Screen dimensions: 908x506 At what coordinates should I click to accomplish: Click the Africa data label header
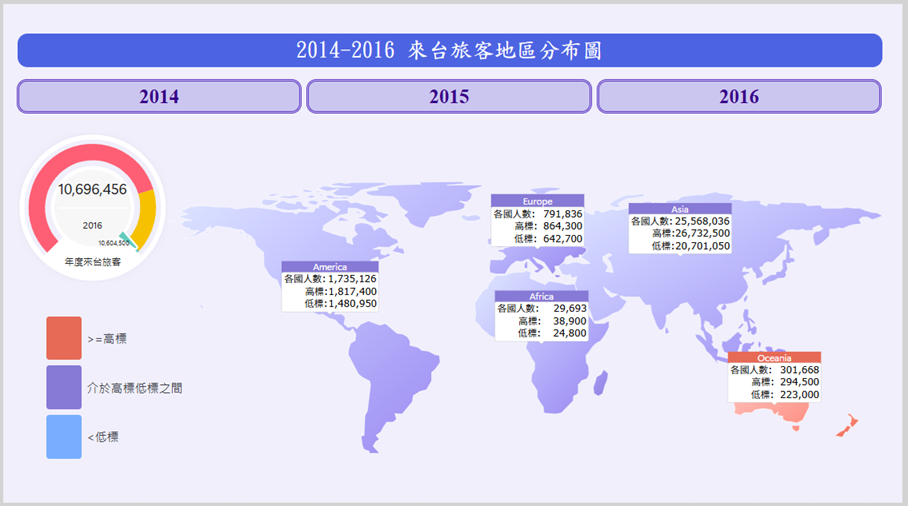[x=541, y=297]
